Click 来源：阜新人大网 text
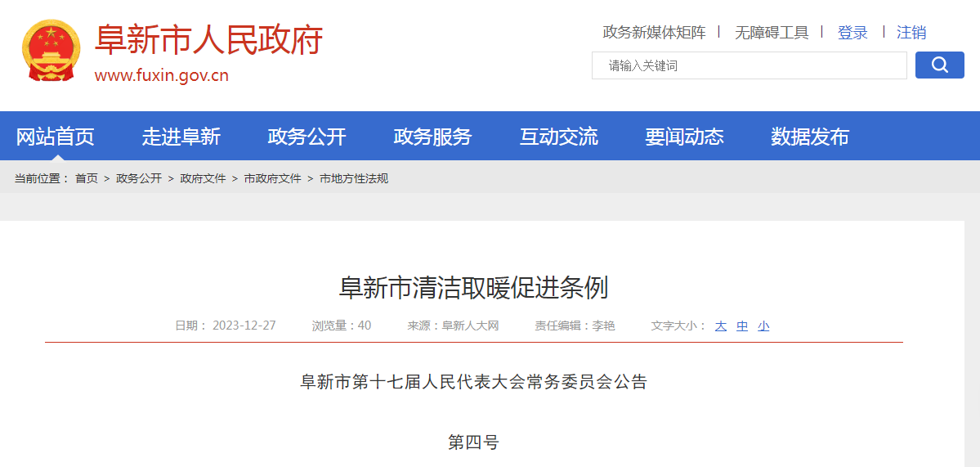The image size is (980, 467). point(453,326)
